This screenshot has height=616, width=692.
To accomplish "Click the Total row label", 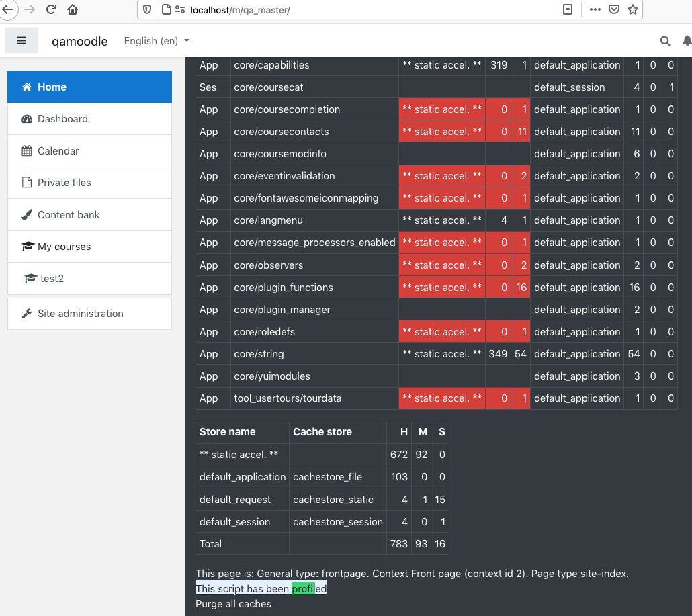I will (210, 543).
